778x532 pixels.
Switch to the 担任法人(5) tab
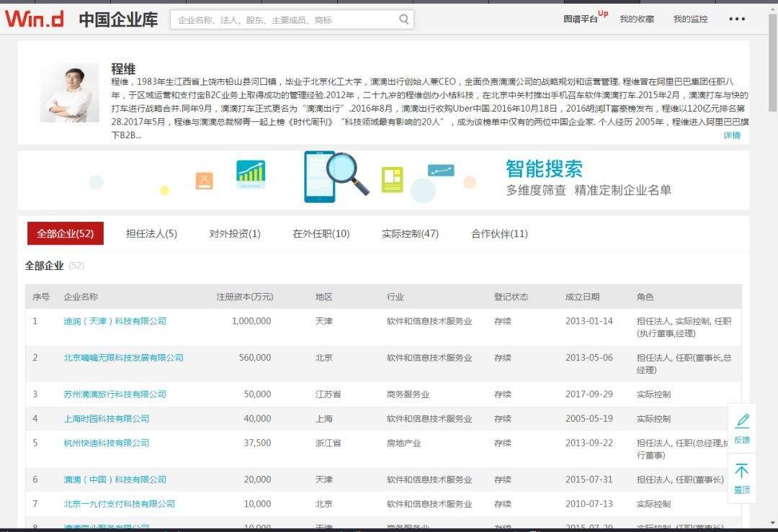tap(151, 233)
